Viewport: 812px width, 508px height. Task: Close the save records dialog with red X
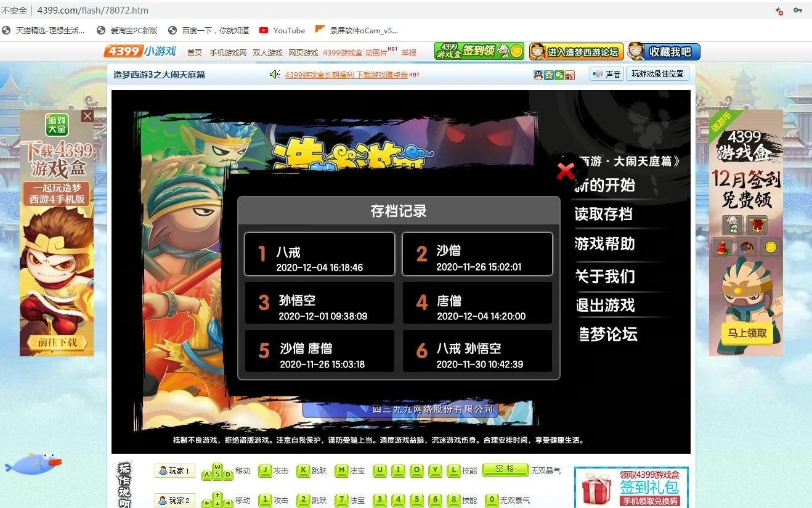[x=566, y=171]
